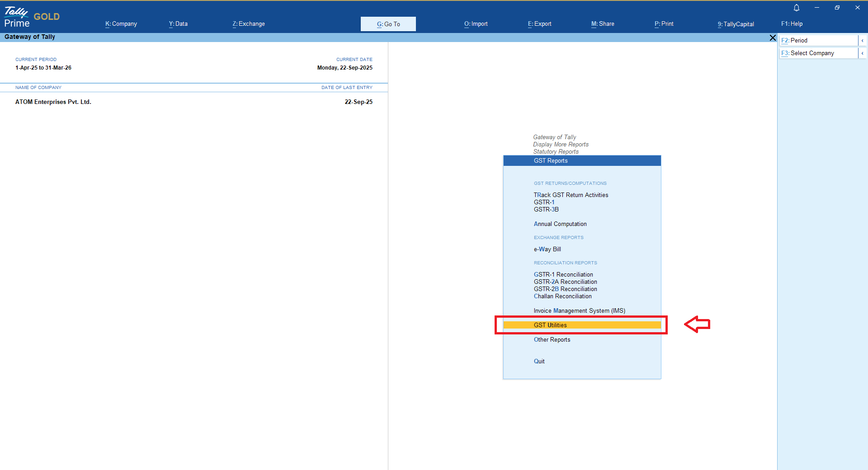The image size is (868, 470).
Task: Open the GSTR-3B report
Action: [546, 210]
